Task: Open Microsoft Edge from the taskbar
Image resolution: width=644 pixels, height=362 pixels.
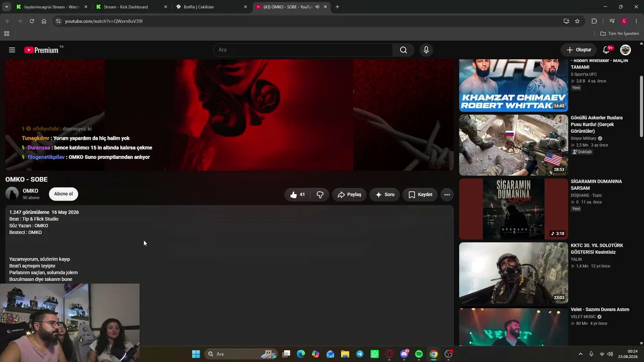Action: pos(301,354)
